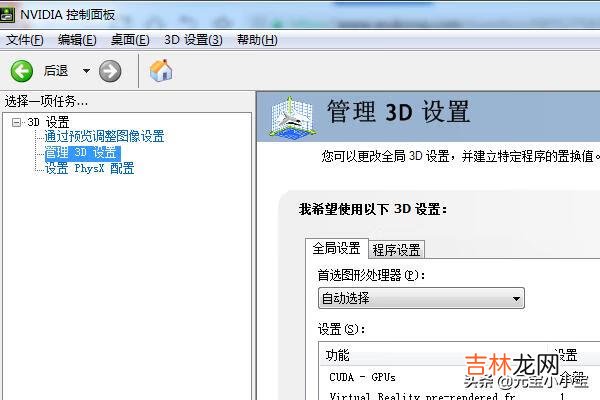600x400 pixels.
Task: Select 管理 3D 设置 in the task tree
Action: click(81, 153)
